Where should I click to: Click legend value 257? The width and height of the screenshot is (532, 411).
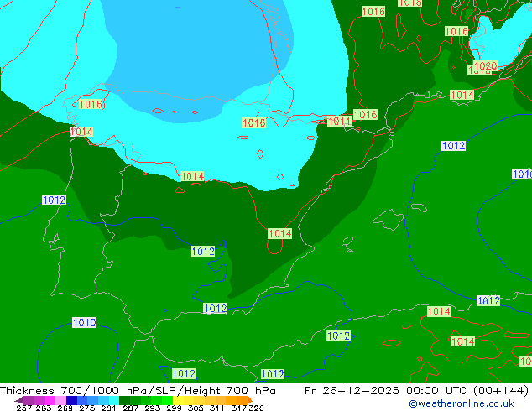click(23, 408)
